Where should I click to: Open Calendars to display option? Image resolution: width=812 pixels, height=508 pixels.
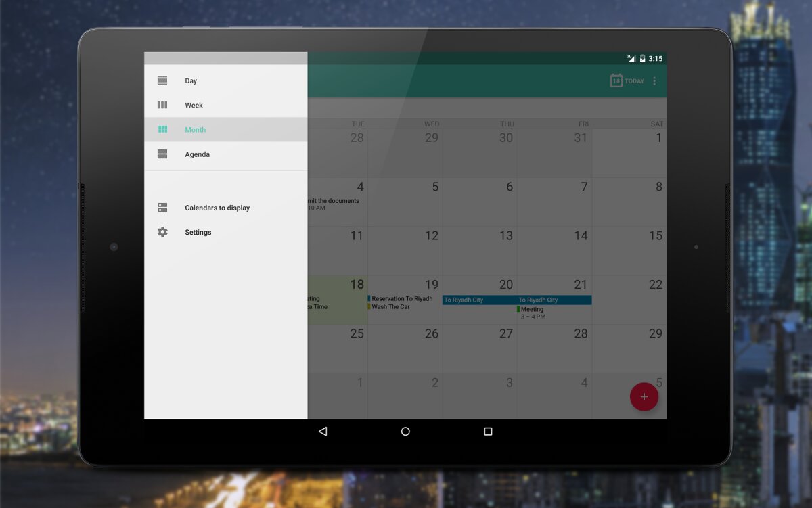(x=217, y=208)
